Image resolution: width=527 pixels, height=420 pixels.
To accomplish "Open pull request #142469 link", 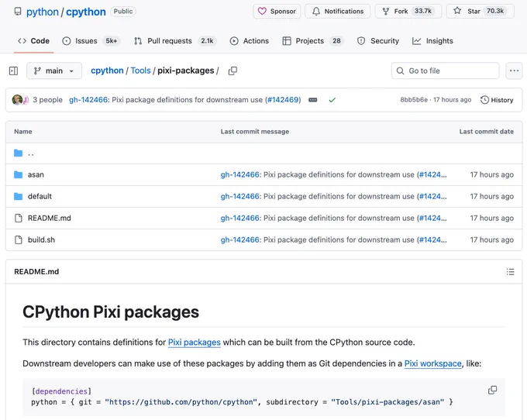I will pyautogui.click(x=283, y=100).
